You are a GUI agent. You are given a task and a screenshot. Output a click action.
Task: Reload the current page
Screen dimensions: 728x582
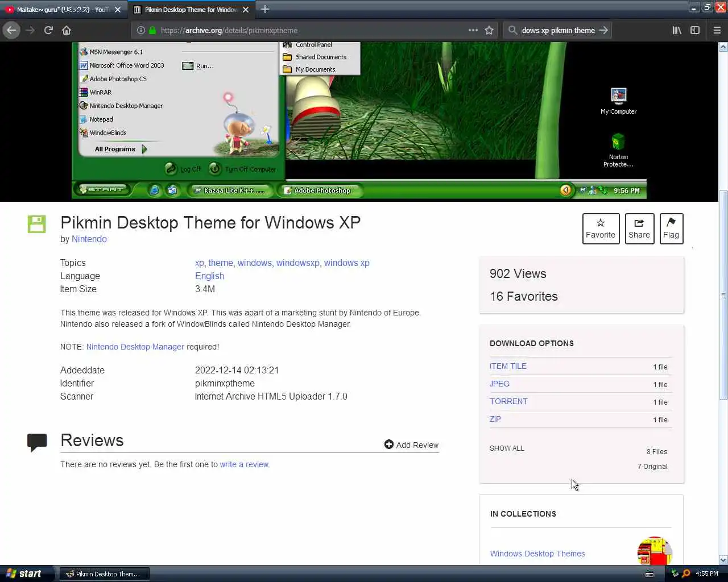click(48, 30)
